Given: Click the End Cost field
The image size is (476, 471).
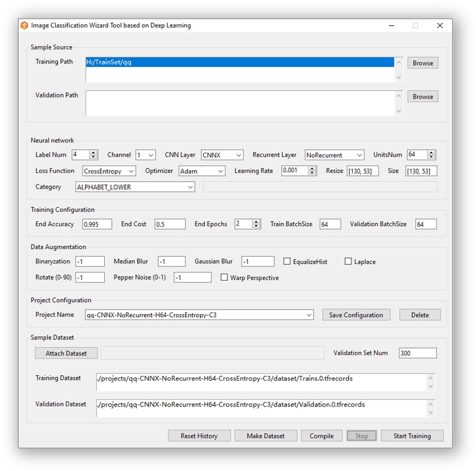Looking at the screenshot, I should [x=170, y=224].
